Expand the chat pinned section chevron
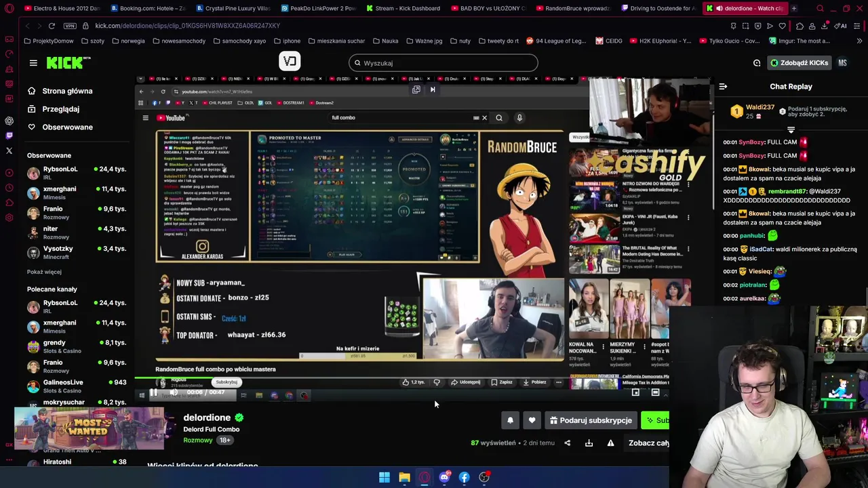The height and width of the screenshot is (488, 868). pyautogui.click(x=791, y=129)
